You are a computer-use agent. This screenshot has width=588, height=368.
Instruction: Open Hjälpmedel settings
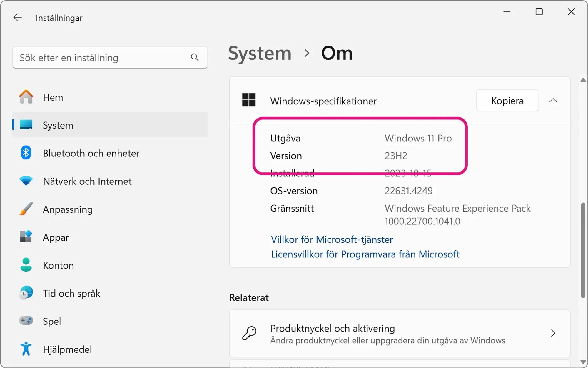110,349
